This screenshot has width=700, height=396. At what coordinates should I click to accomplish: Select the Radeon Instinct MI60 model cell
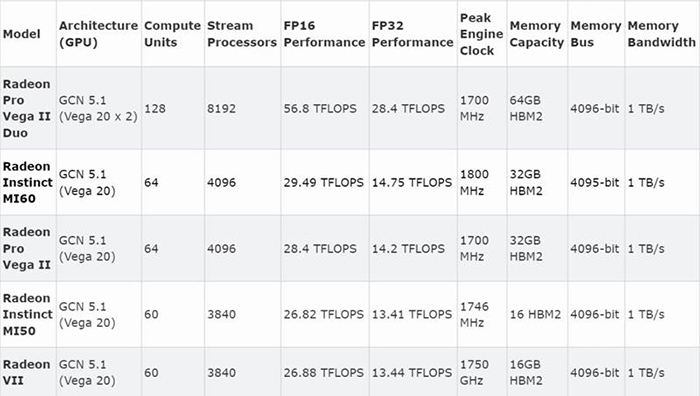click(28, 182)
